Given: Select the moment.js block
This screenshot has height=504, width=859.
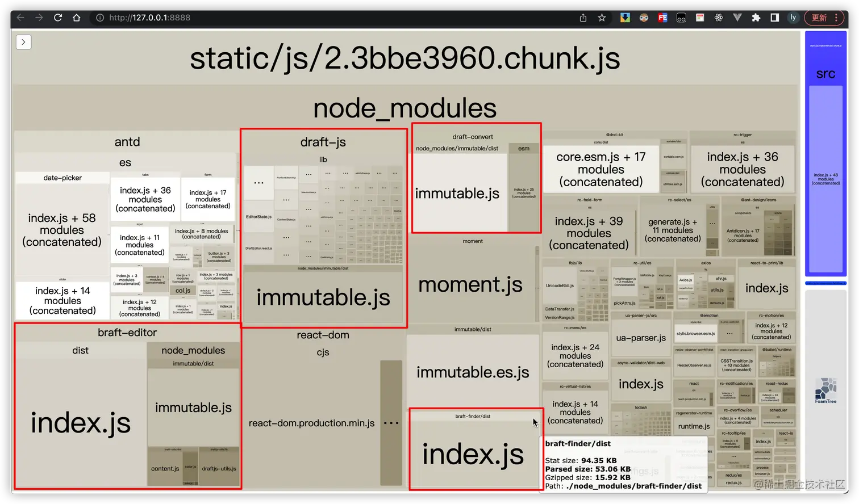Looking at the screenshot, I should click(x=470, y=284).
